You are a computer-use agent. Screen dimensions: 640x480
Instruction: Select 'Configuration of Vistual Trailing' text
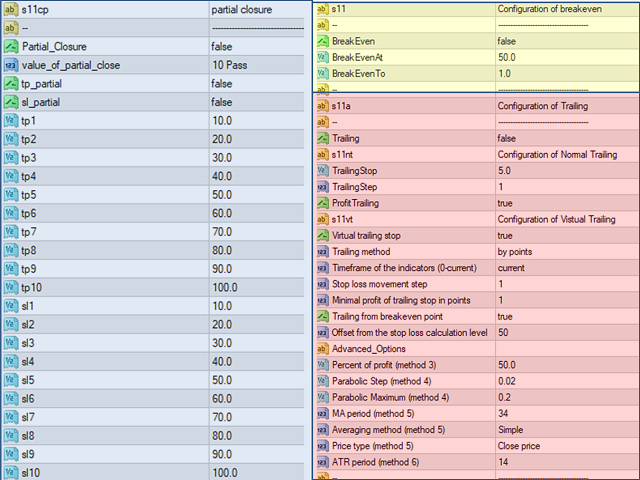coord(556,219)
